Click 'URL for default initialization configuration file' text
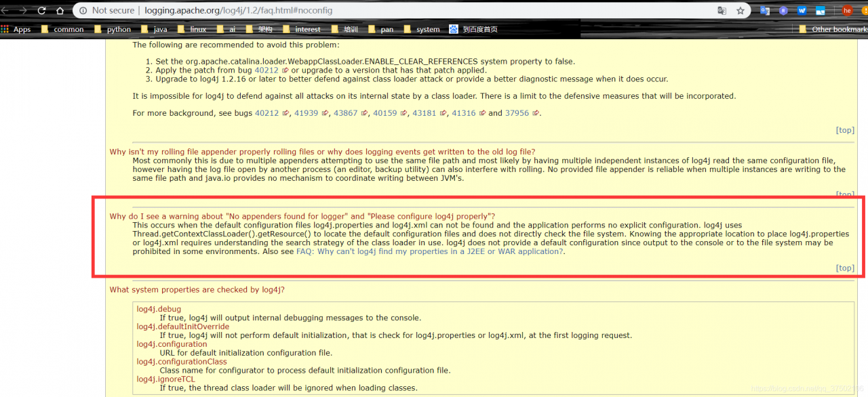This screenshot has height=397, width=868. click(246, 353)
